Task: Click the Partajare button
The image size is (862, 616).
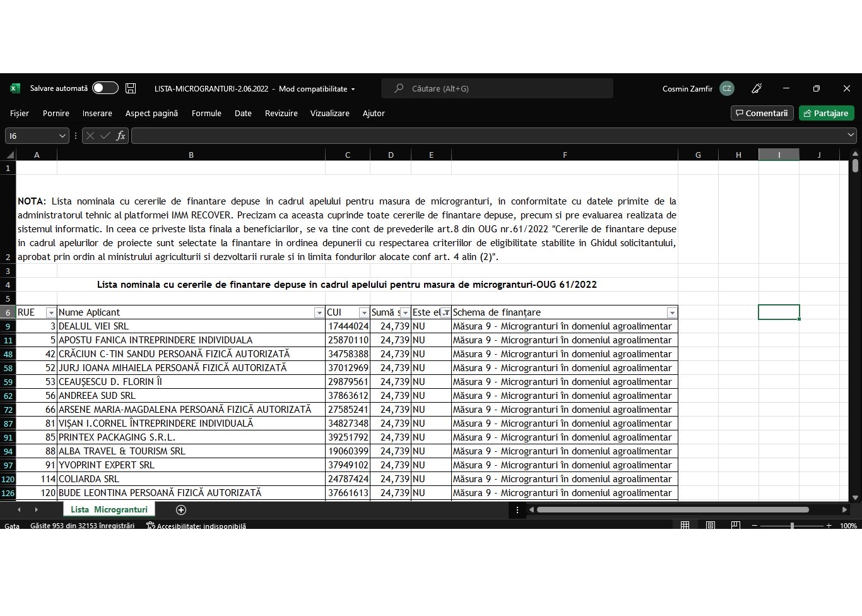Action: [x=826, y=113]
